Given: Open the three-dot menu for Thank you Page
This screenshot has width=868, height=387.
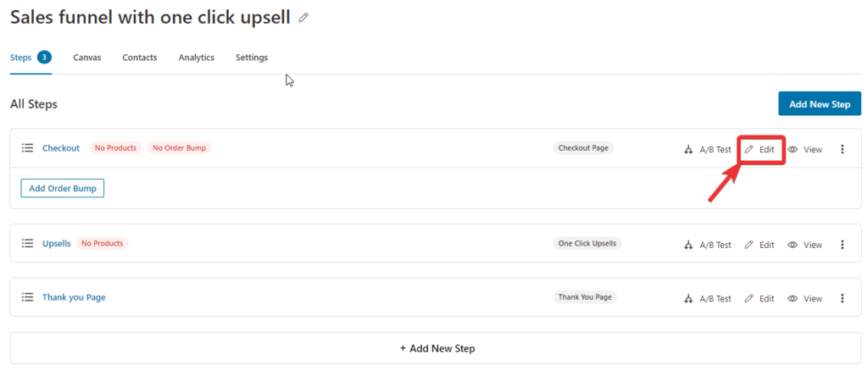Looking at the screenshot, I should tap(843, 299).
